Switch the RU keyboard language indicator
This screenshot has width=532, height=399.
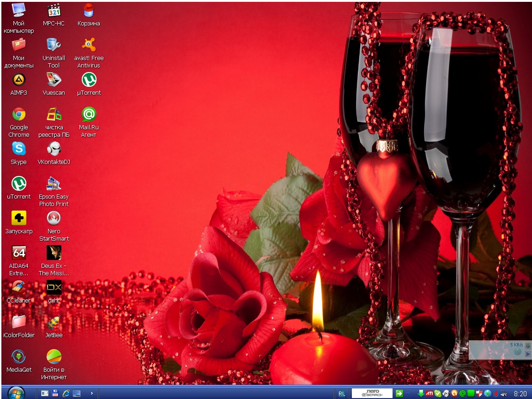(x=341, y=393)
